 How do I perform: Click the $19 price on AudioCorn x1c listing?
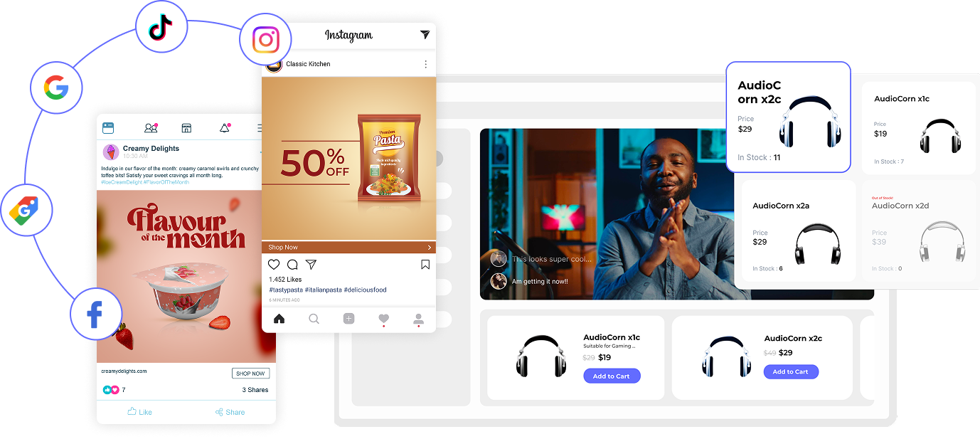604,357
